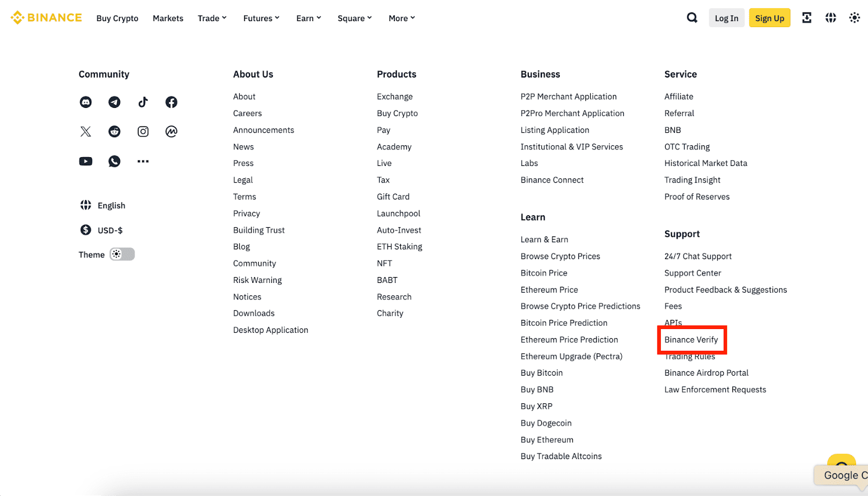Open the Binance Verify link

coord(691,340)
